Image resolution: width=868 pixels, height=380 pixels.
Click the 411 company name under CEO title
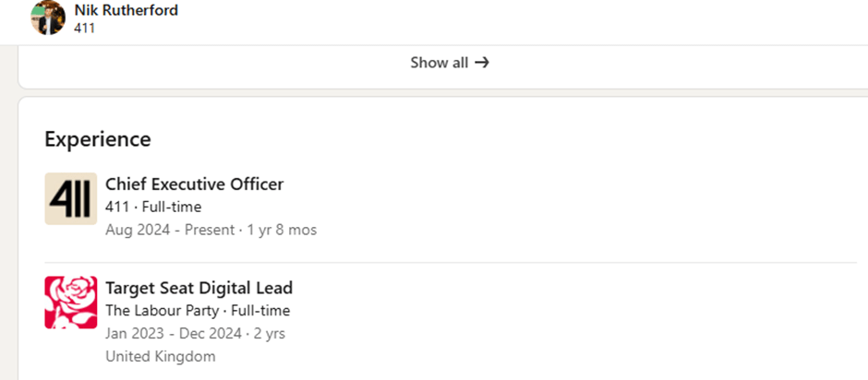(117, 207)
